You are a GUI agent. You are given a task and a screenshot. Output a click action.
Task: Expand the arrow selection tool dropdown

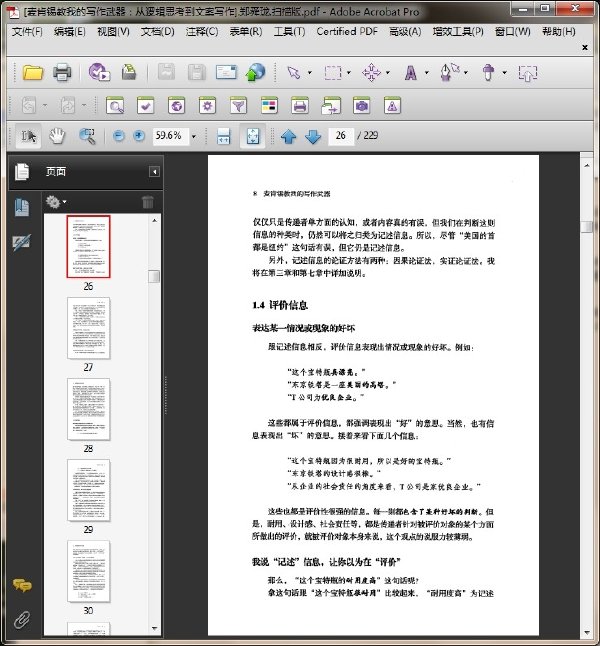(310, 73)
